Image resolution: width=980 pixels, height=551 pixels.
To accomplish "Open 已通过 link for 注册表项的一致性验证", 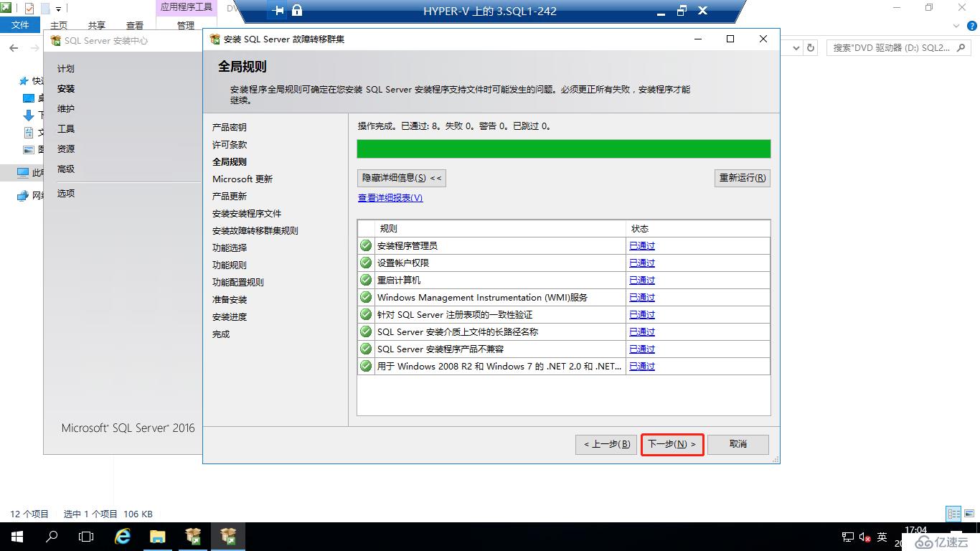I will coord(642,314).
